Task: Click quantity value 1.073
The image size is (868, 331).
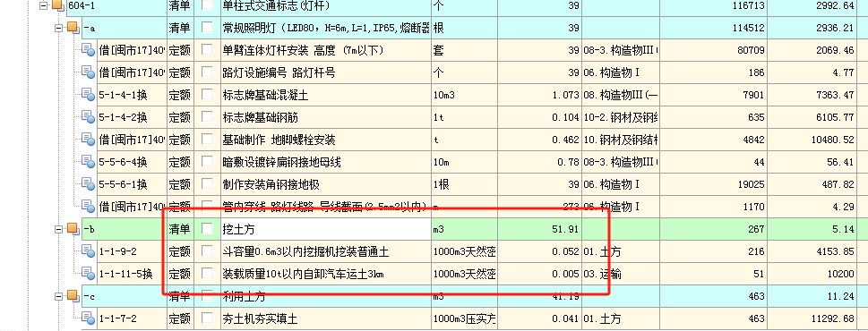Action: coord(565,95)
